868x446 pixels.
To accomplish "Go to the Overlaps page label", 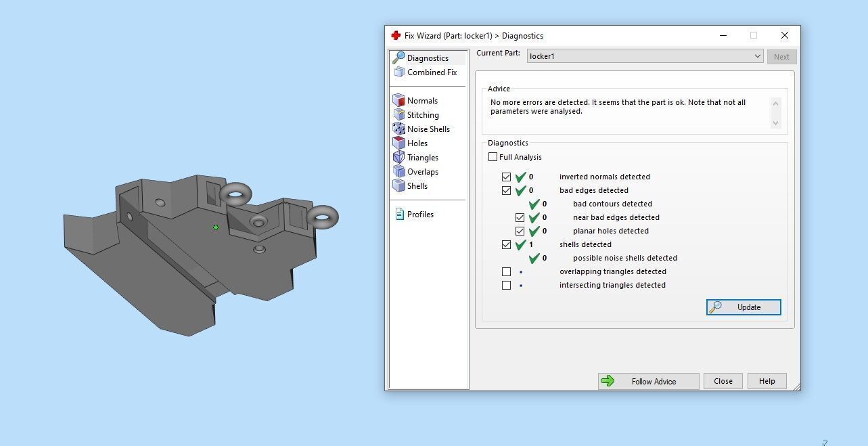I will tap(423, 172).
